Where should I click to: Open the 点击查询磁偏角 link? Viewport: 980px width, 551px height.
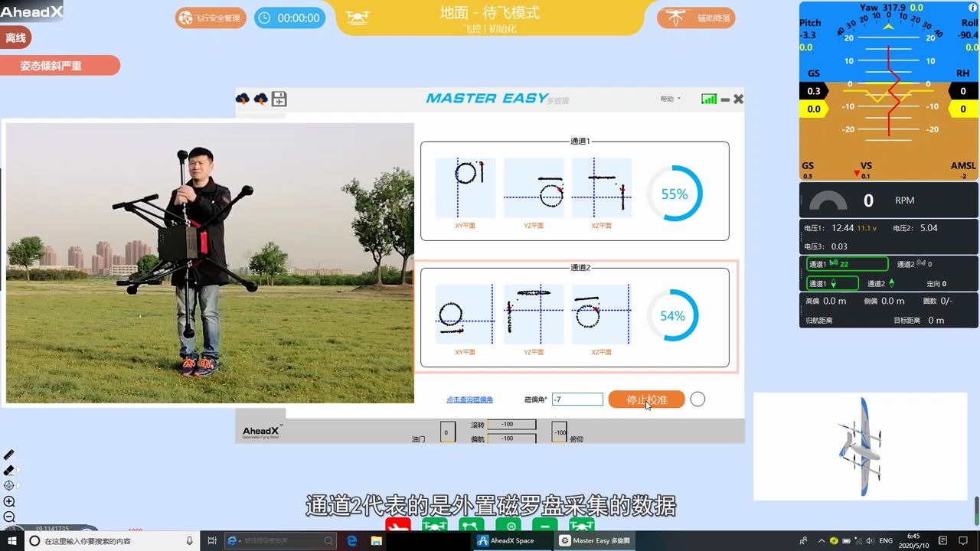point(469,399)
